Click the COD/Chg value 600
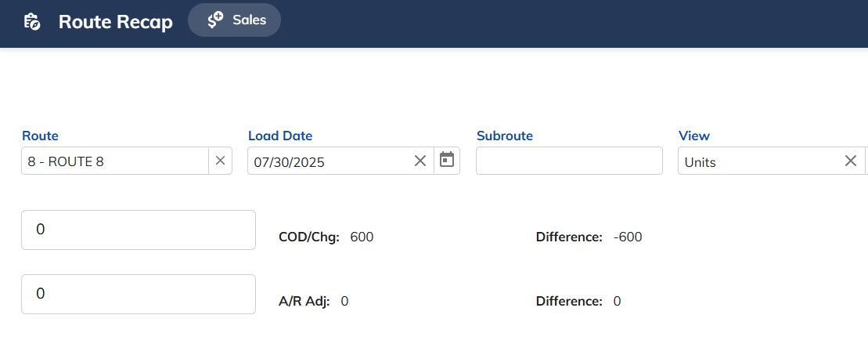This screenshot has height=344, width=868. [x=362, y=237]
